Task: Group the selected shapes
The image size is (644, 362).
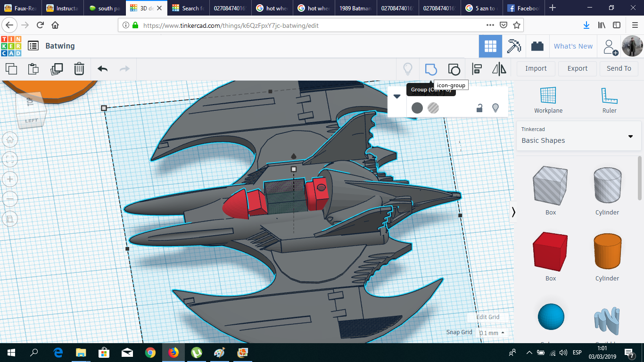Action: click(x=430, y=69)
